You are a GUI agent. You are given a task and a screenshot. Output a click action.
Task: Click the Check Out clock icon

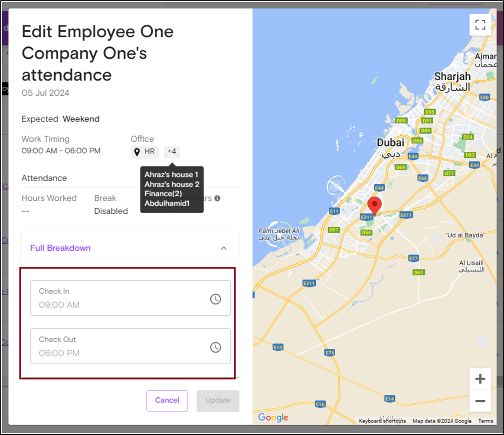pyautogui.click(x=216, y=347)
